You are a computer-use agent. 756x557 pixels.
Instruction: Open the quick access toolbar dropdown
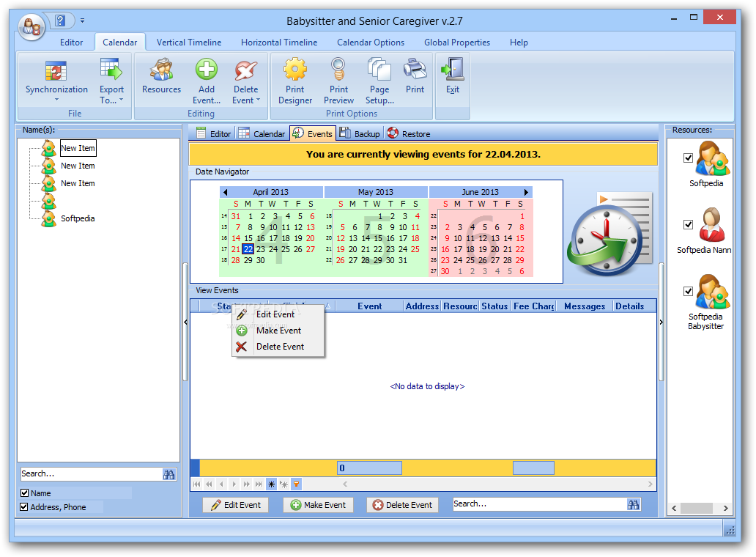(x=83, y=21)
